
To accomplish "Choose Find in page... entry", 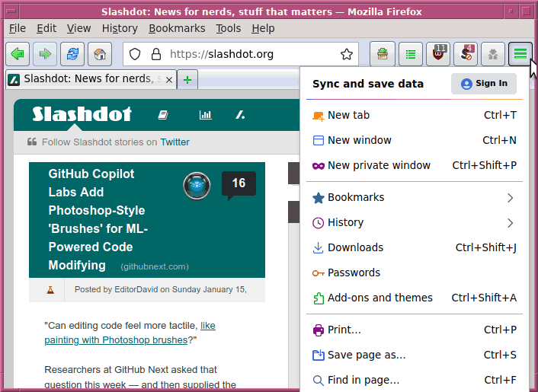I will tap(414, 380).
